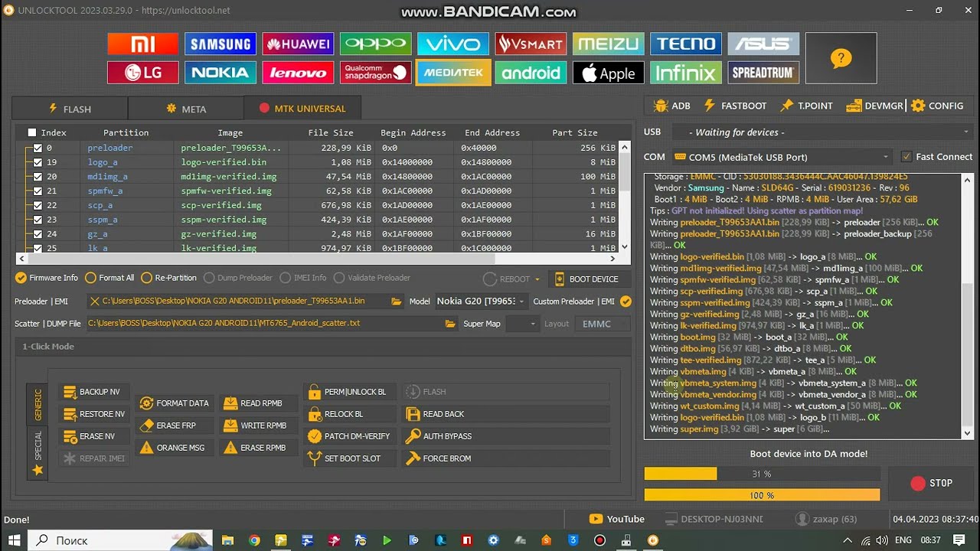
Task: Open the COM port dropdown
Action: point(782,157)
